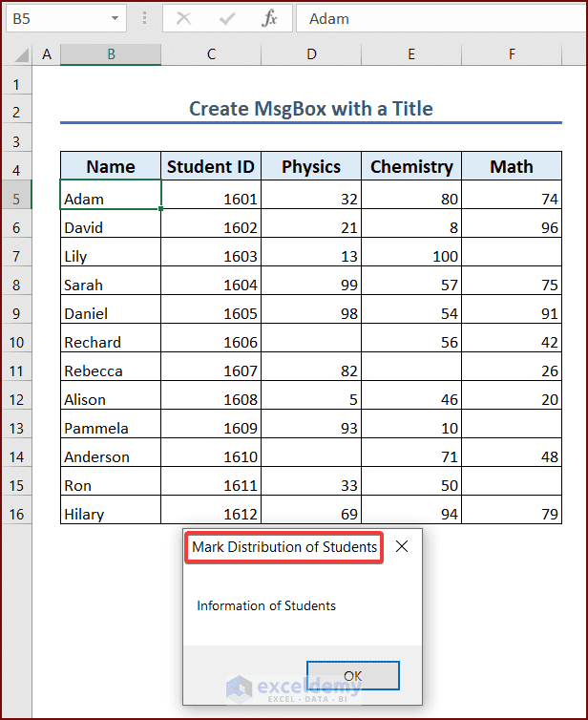Click Ron's Chemistry score 50
This screenshot has width=588, height=720.
tap(411, 481)
